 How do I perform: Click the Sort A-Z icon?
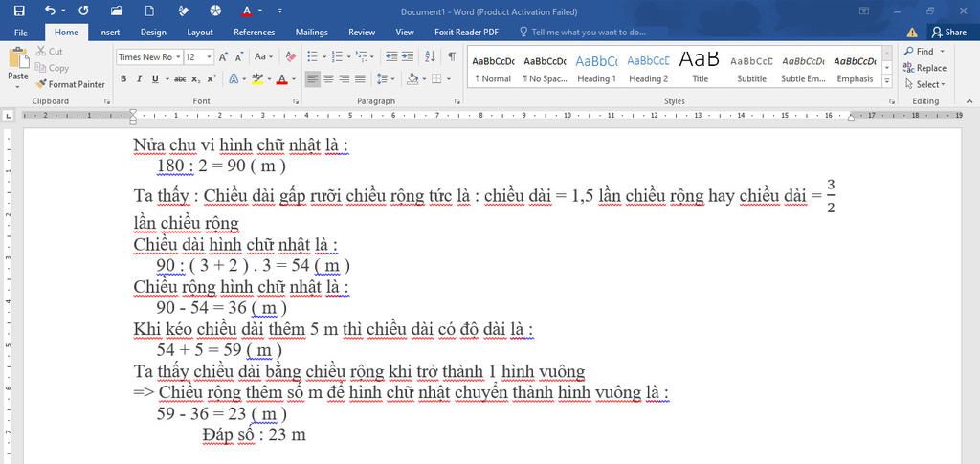[x=430, y=56]
